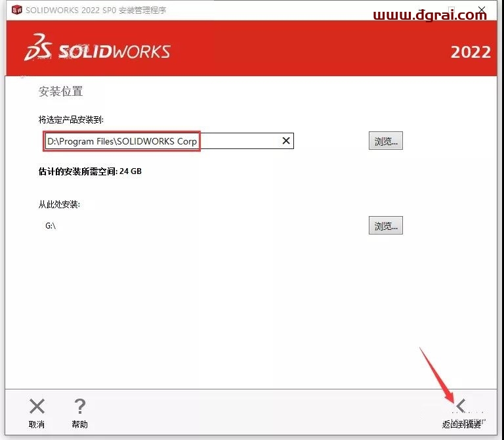The height and width of the screenshot is (440, 504).
Task: Browse for the install source next to G:\
Action: [385, 225]
